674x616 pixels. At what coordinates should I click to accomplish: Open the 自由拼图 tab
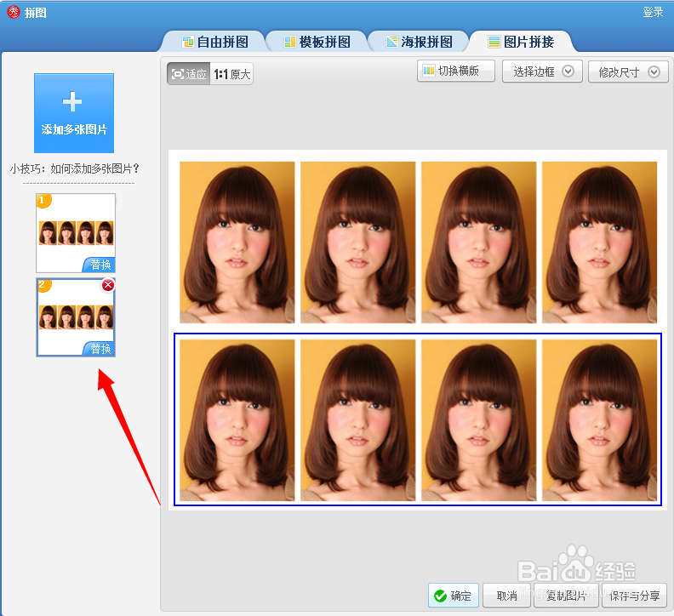point(215,42)
